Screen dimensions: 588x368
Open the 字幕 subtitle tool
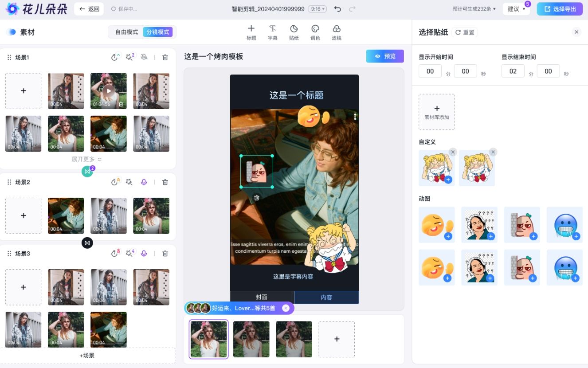coord(272,33)
